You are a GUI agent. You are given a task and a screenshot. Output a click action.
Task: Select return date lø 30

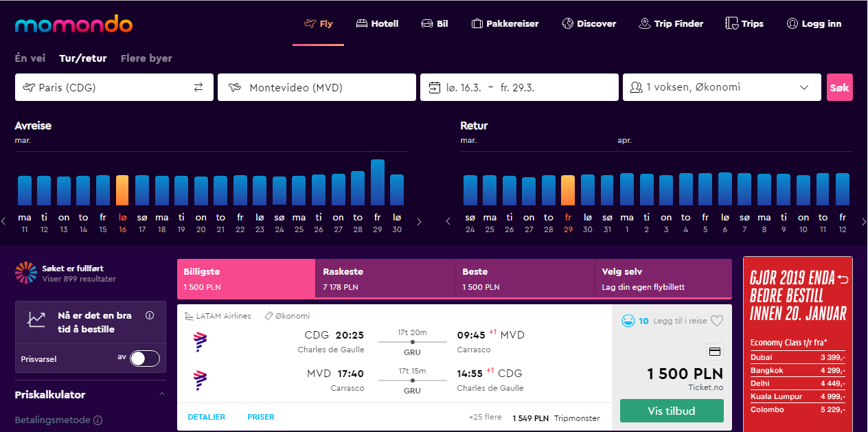click(588, 223)
